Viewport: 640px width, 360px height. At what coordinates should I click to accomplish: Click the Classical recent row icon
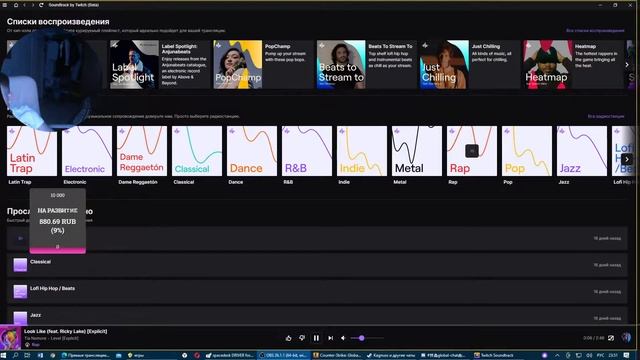[20, 265]
